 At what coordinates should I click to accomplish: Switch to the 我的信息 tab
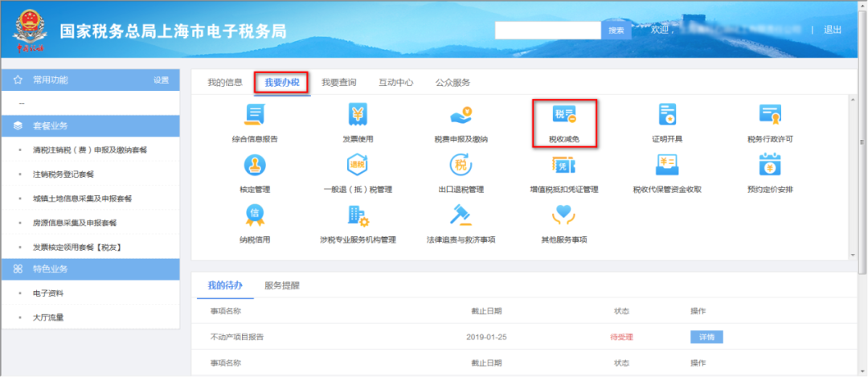coord(225,83)
